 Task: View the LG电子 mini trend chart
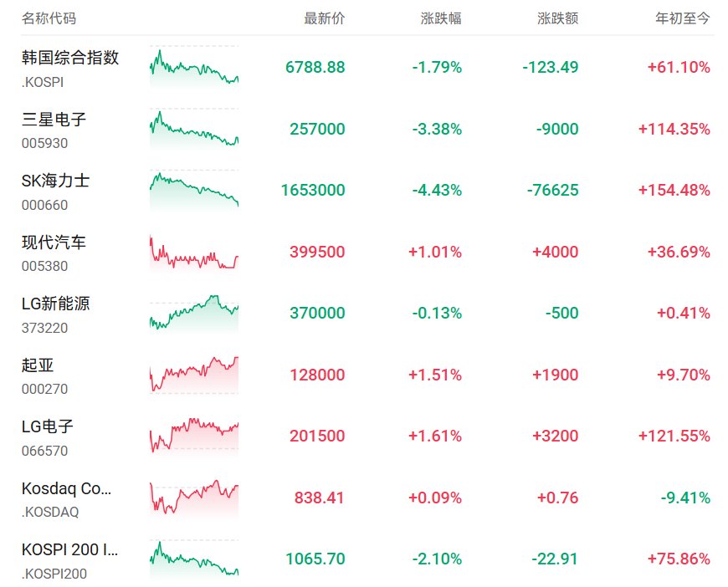194,436
